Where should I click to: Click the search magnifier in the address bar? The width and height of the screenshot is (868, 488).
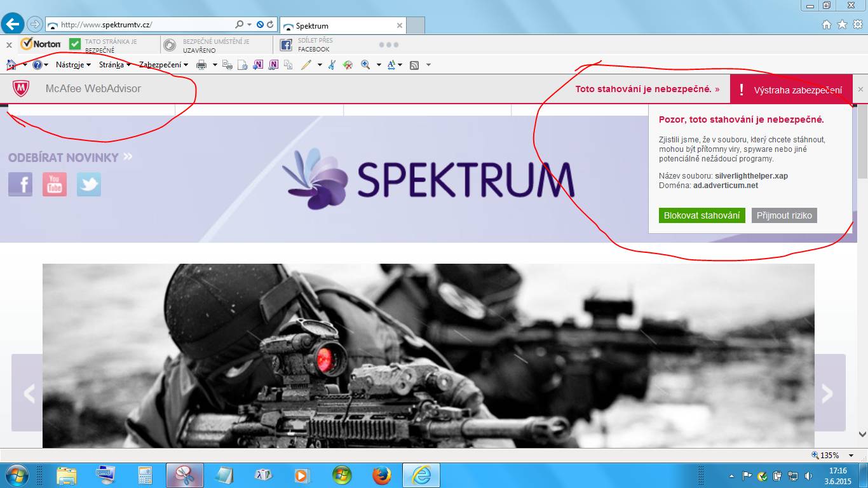click(239, 25)
